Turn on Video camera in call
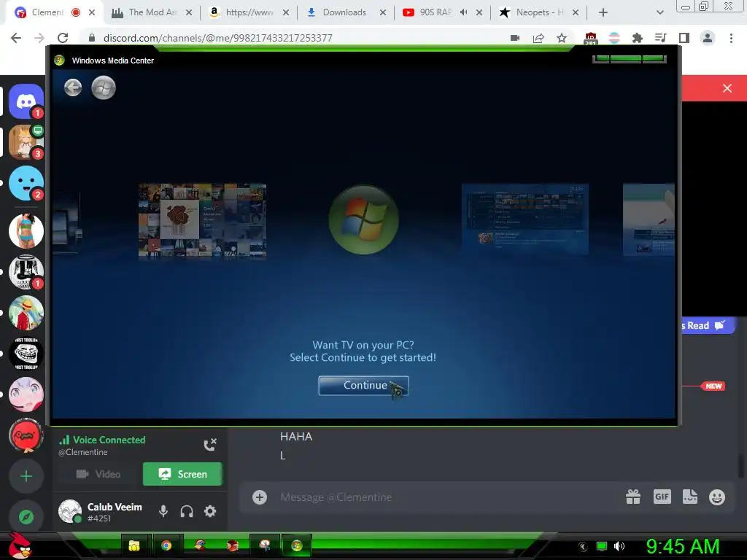 point(98,474)
